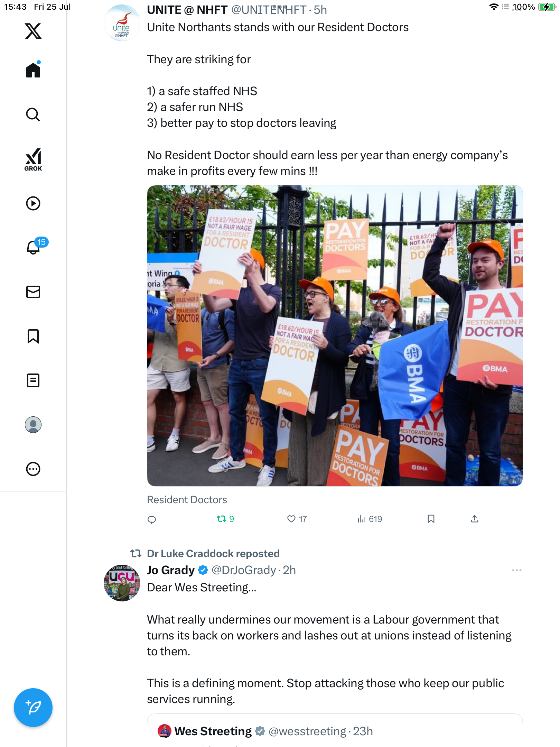Open the Home feed icon
Viewport: 560px width, 747px height.
click(x=33, y=70)
